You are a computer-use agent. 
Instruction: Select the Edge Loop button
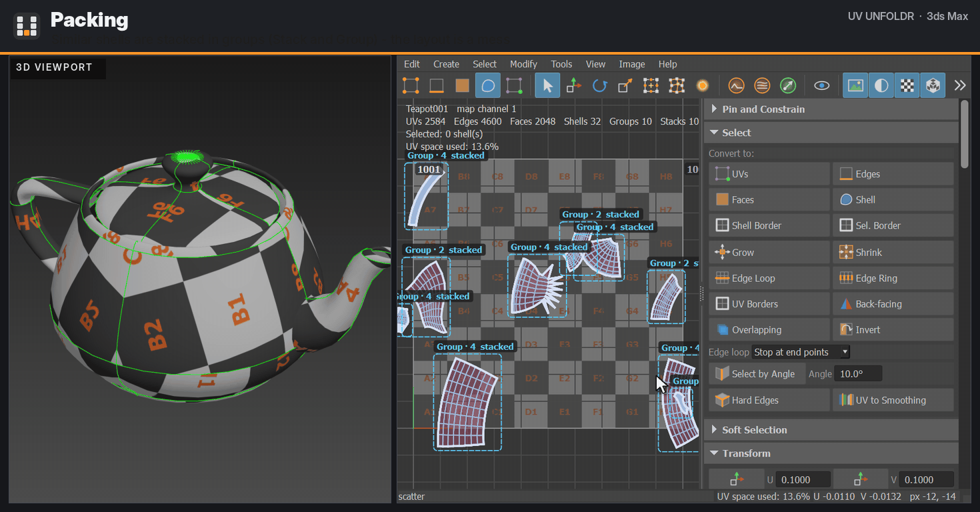pos(769,278)
